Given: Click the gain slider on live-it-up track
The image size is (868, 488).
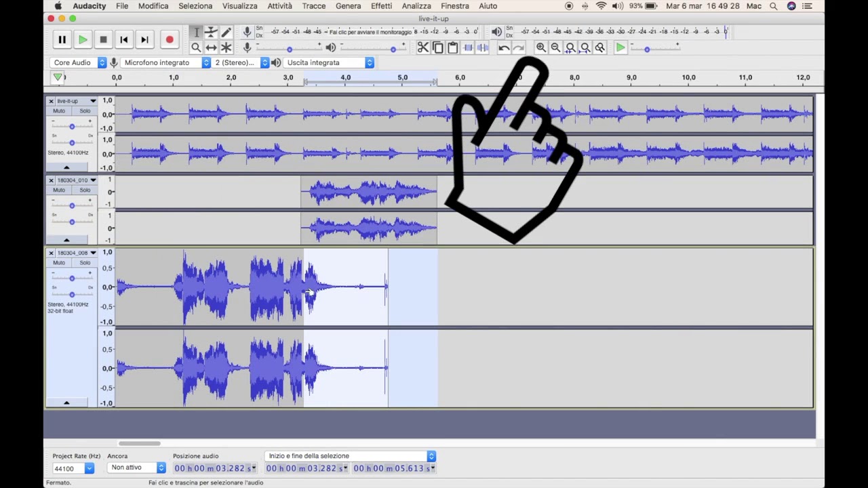Looking at the screenshot, I should click(x=72, y=126).
